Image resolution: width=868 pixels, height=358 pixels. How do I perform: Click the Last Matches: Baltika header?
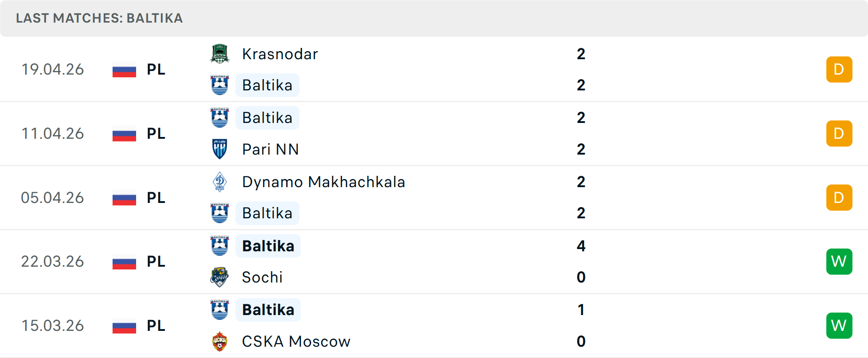pos(99,18)
